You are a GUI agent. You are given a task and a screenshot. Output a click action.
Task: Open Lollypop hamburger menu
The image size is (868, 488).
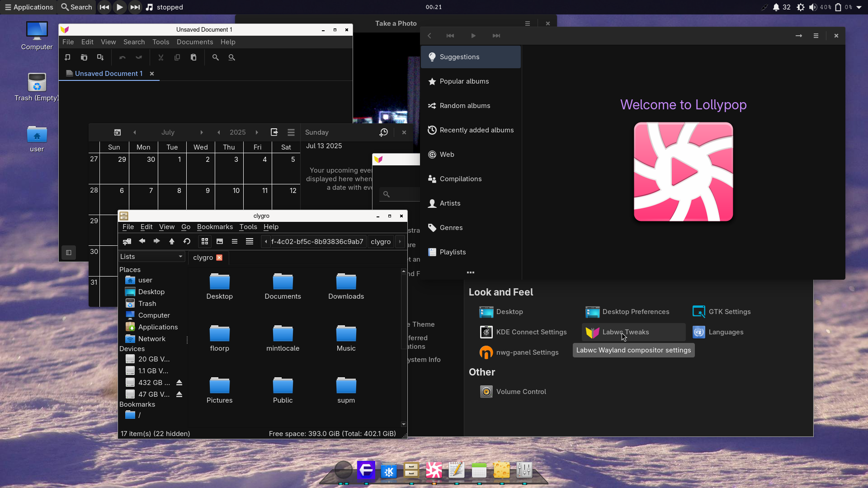point(816,36)
